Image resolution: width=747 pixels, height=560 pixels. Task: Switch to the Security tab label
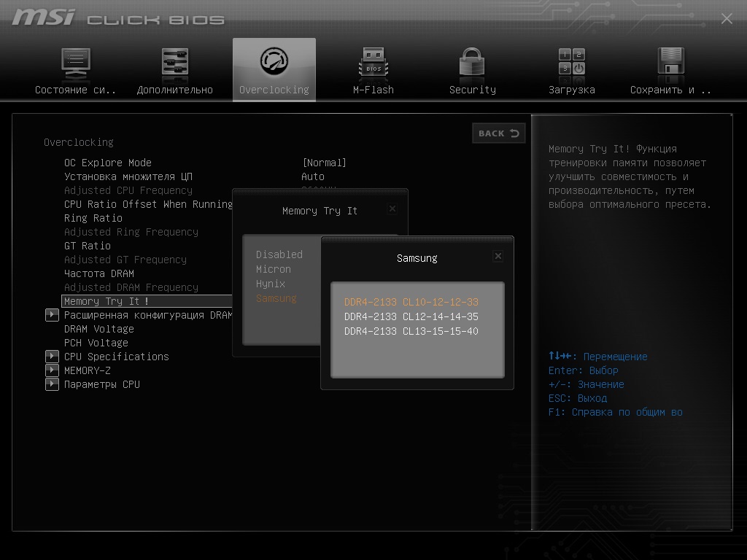[473, 90]
